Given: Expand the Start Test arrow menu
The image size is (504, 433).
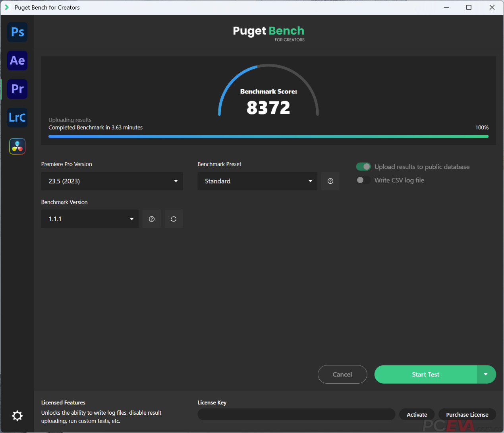Looking at the screenshot, I should coord(486,375).
